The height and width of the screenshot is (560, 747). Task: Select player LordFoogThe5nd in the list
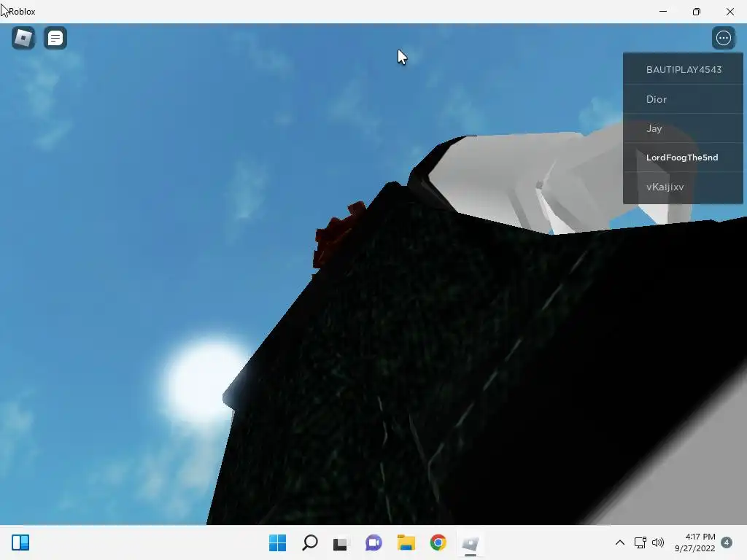[x=683, y=157]
